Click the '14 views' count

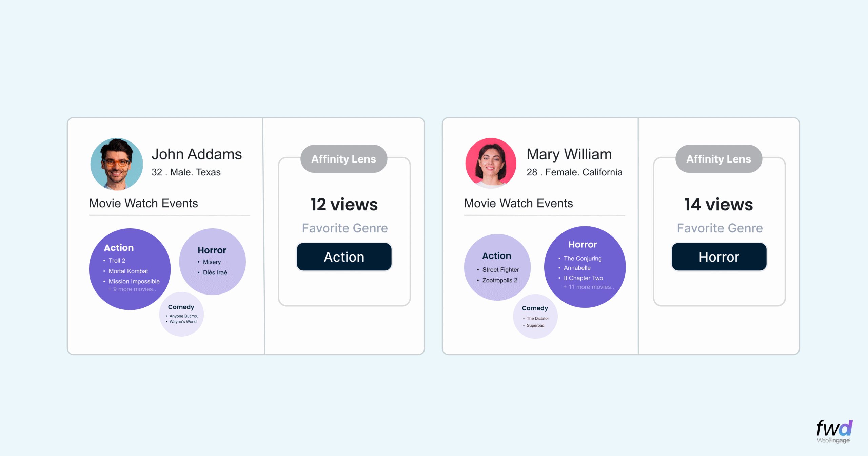point(718,204)
